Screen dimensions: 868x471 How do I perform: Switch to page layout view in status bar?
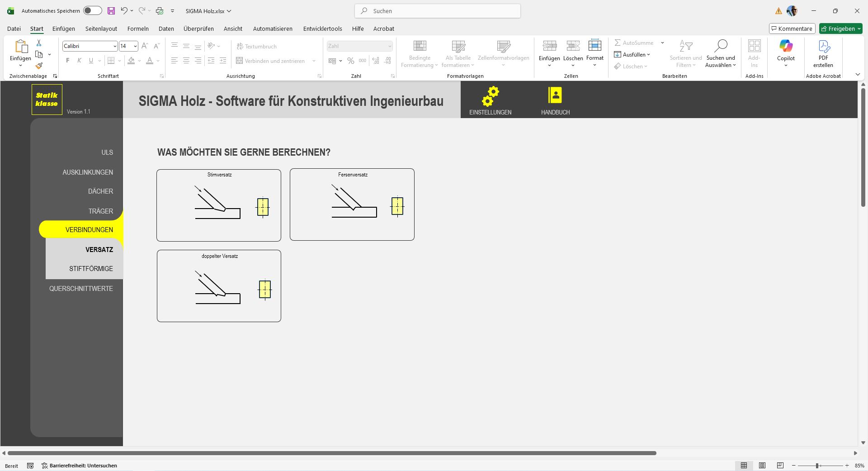click(762, 466)
